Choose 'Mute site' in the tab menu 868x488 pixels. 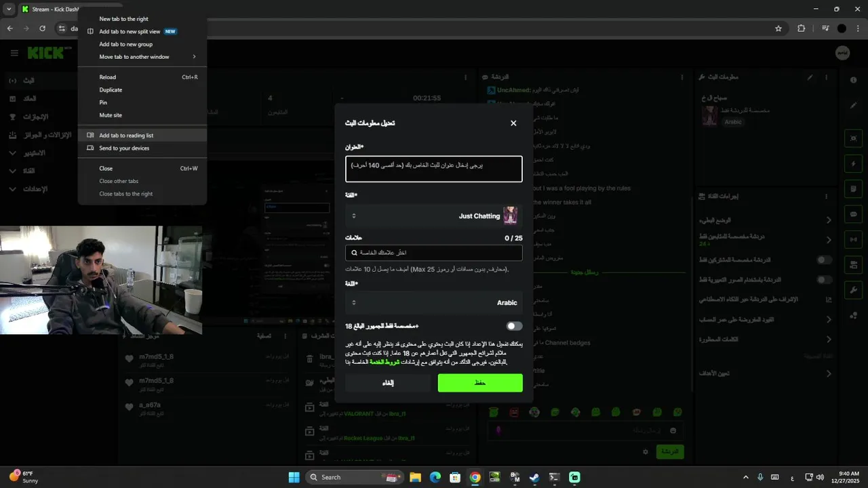(x=142, y=115)
